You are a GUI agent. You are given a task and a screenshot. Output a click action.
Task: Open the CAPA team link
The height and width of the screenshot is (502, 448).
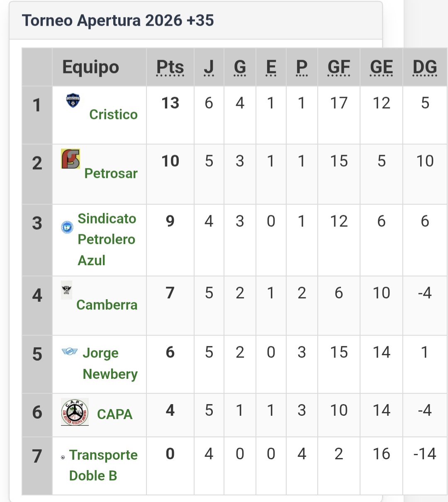click(114, 414)
